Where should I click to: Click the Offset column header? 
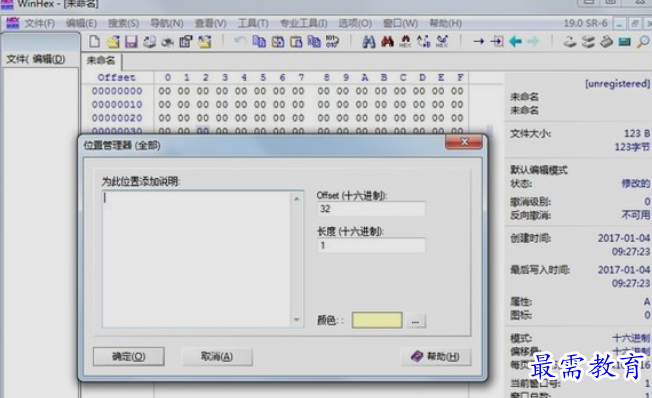pos(116,77)
